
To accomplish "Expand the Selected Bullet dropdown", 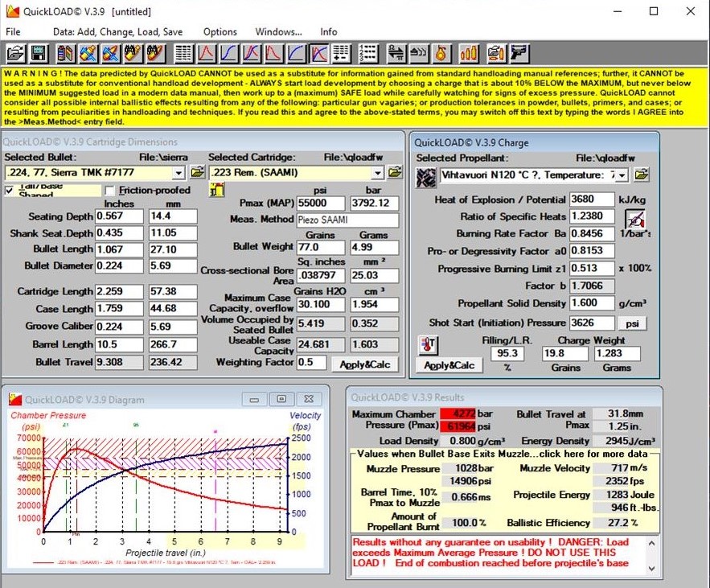I will point(179,173).
